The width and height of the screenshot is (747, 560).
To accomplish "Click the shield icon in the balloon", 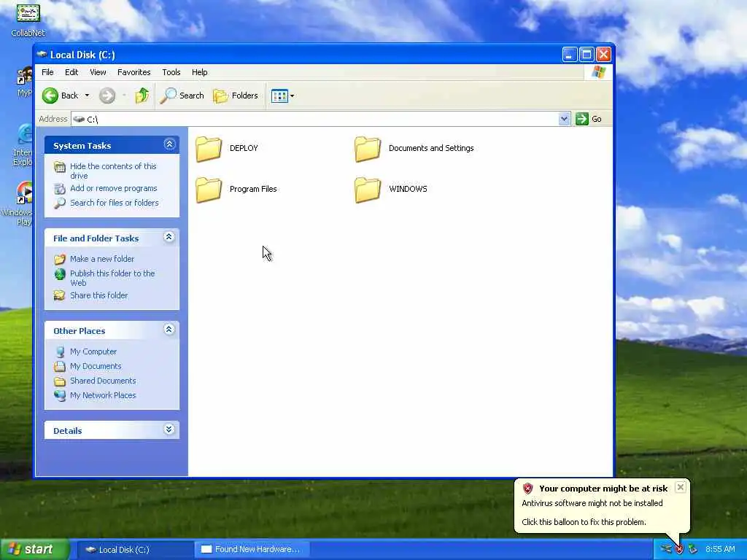I will pos(527,489).
